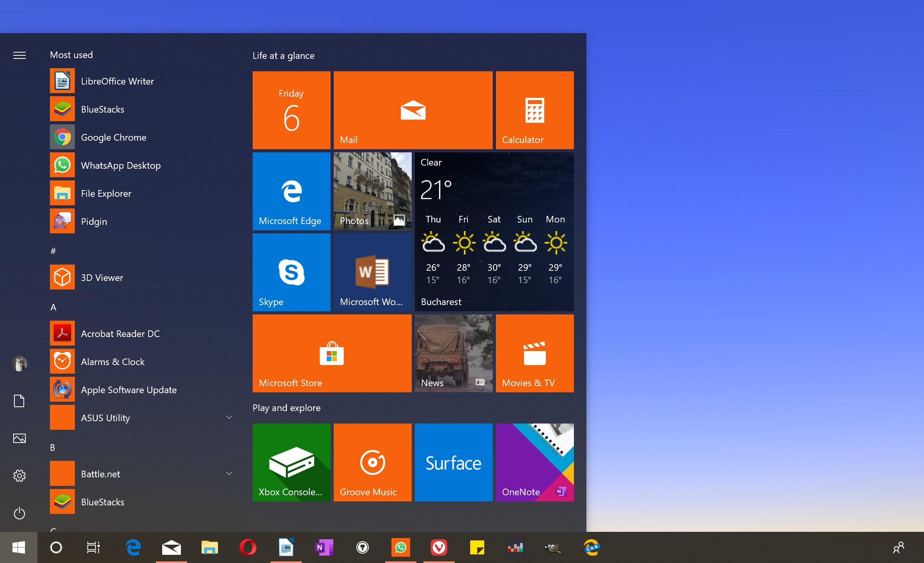Switch to WhatsApp on the taskbar
924x563 pixels.
(x=401, y=547)
